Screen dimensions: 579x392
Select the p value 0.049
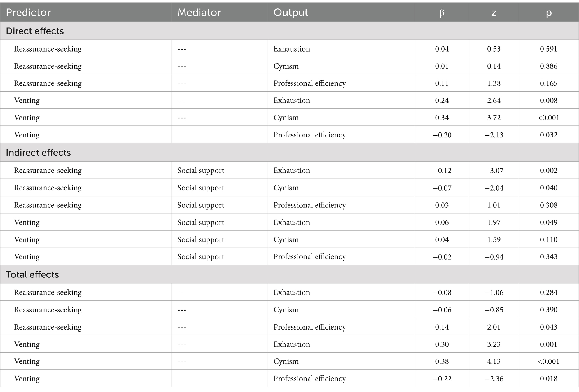point(549,222)
